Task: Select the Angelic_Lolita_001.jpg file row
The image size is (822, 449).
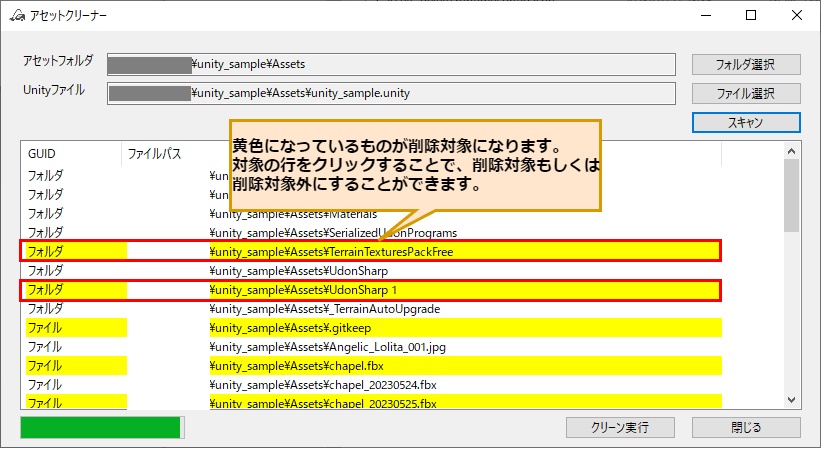Action: [x=371, y=347]
